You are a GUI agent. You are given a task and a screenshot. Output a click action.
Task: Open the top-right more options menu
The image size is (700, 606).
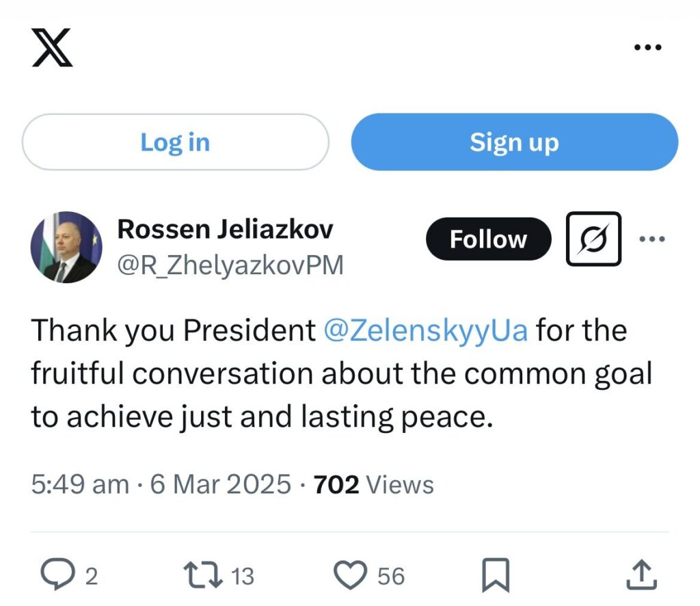click(647, 47)
